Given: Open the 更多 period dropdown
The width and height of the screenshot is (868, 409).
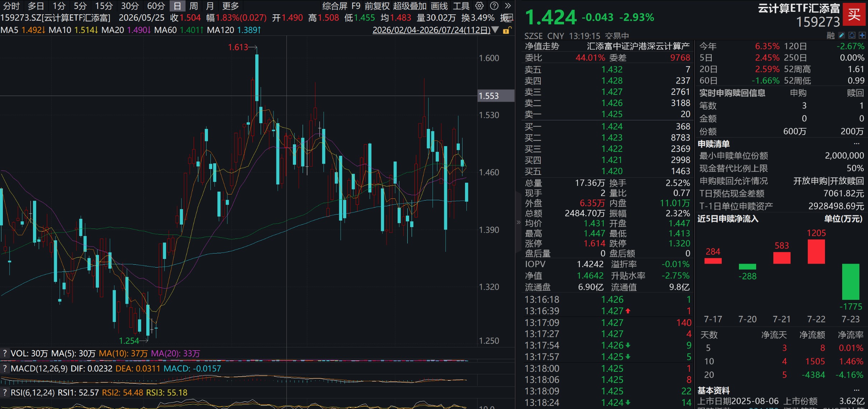Looking at the screenshot, I should [x=230, y=6].
